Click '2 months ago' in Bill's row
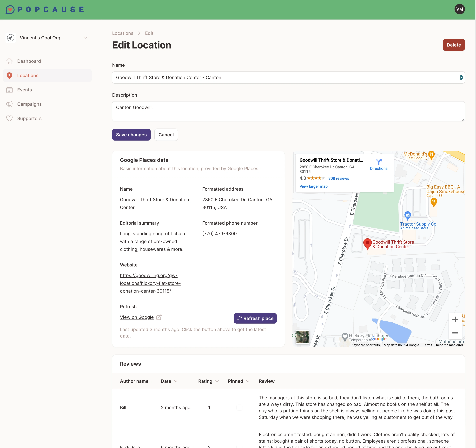Viewport: 476px width, 448px height. 176,408
